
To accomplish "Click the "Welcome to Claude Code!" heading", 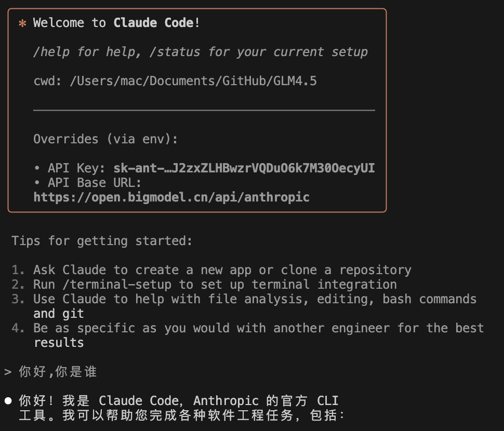I will (116, 23).
